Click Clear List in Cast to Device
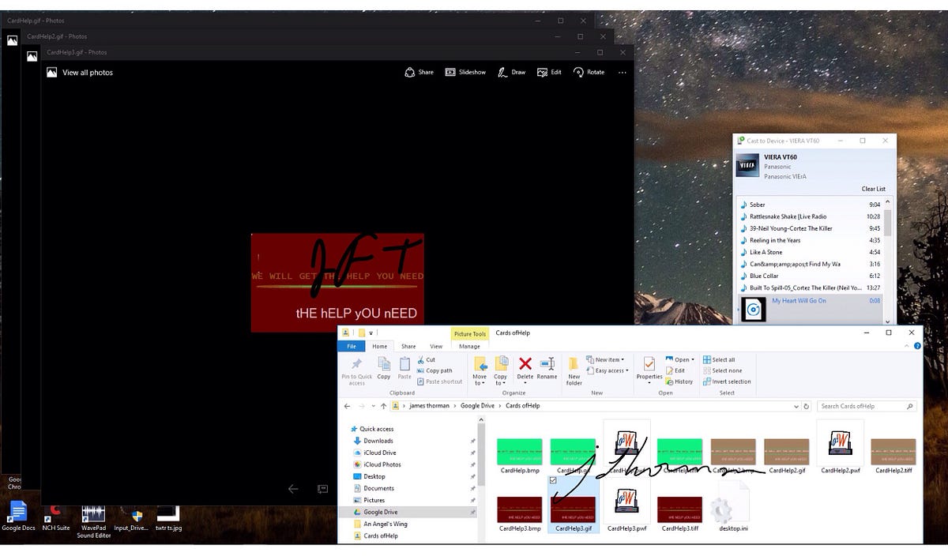Image resolution: width=948 pixels, height=560 pixels. (x=873, y=189)
